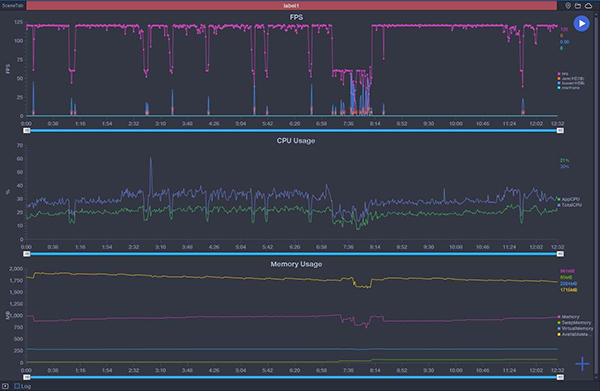600x391 pixels.
Task: Click the 1715MB available memory readout
Action: 568,290
